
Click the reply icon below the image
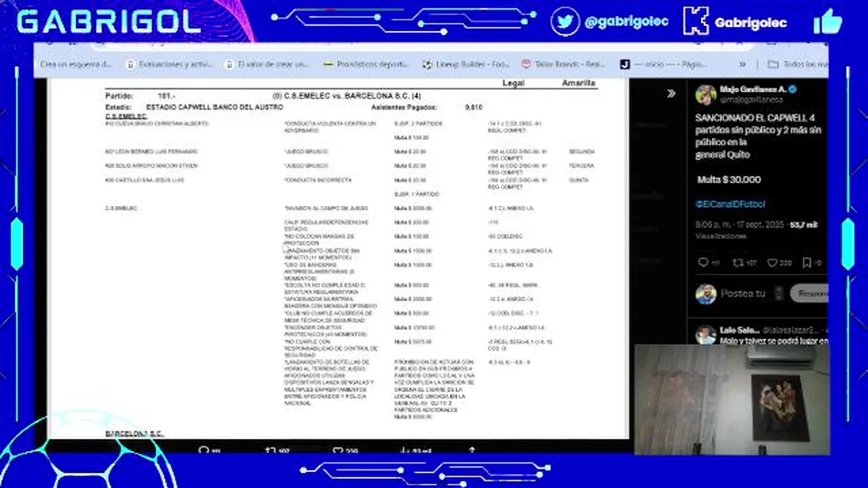[x=203, y=450]
